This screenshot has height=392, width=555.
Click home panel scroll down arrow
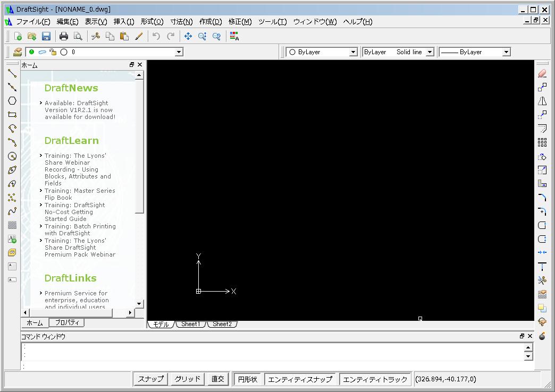pyautogui.click(x=139, y=303)
